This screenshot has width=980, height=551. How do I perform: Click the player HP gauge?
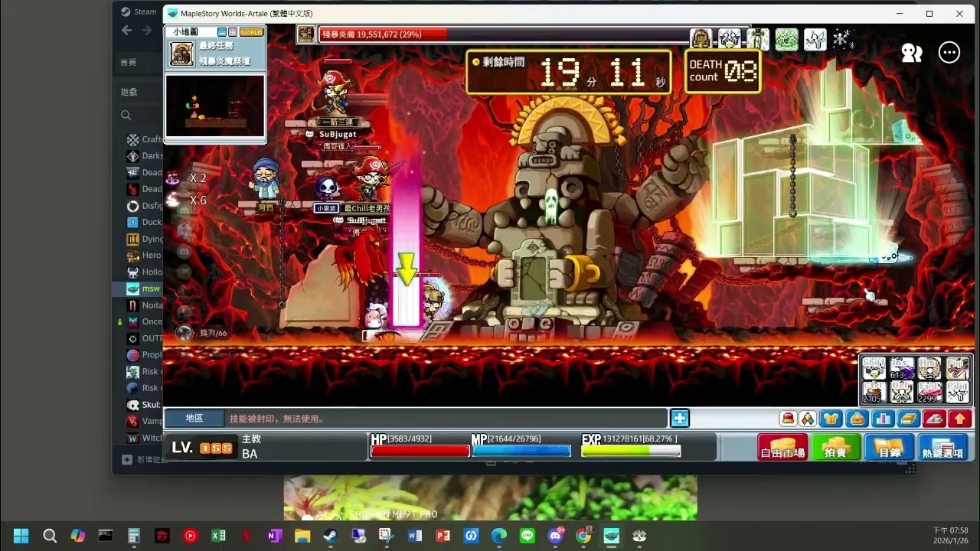(420, 451)
